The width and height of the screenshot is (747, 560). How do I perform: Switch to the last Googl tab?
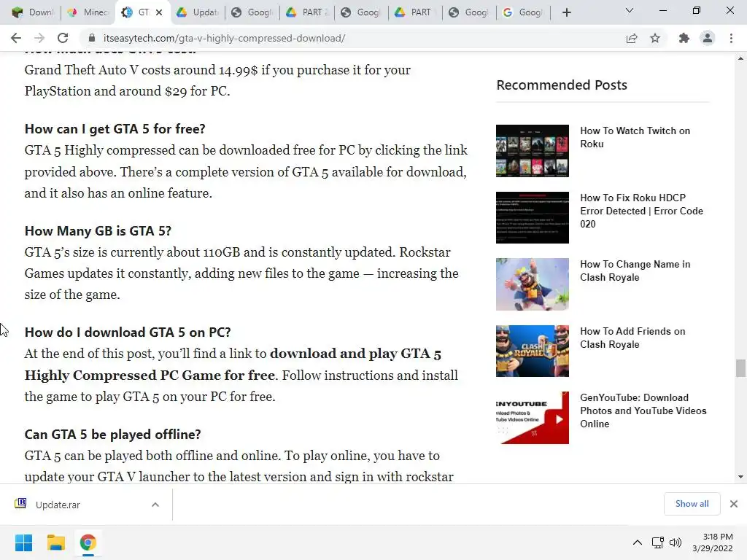pos(523,12)
